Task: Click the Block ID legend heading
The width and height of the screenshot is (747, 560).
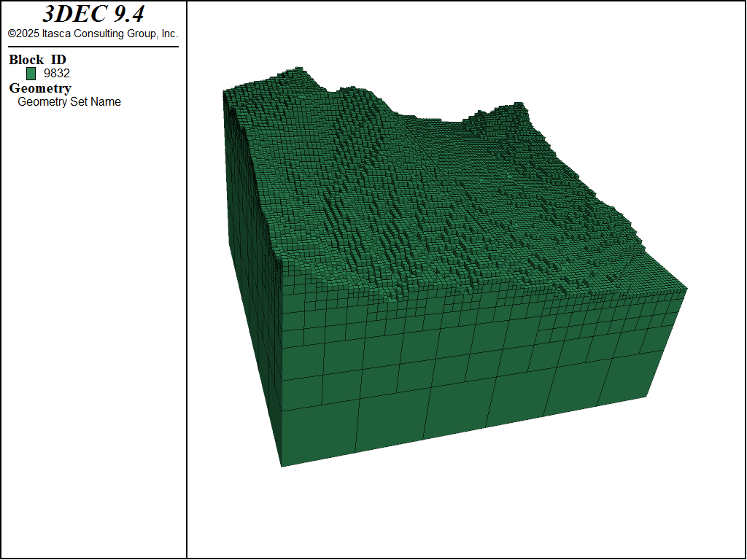Action: click(37, 59)
